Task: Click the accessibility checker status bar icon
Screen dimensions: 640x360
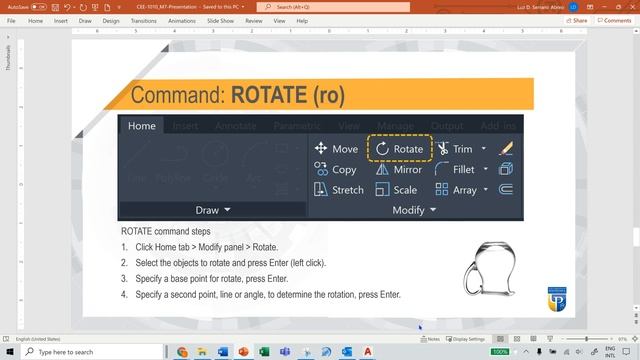Action: (6, 339)
